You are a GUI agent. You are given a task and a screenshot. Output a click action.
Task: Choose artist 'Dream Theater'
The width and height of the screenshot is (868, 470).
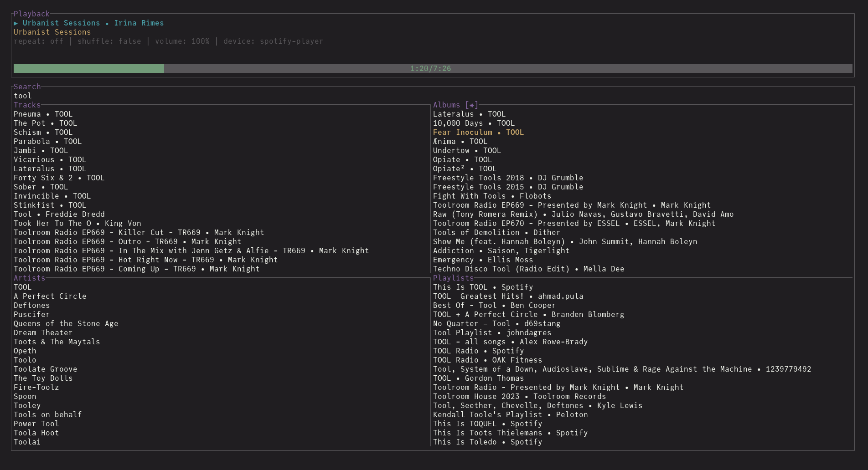43,332
